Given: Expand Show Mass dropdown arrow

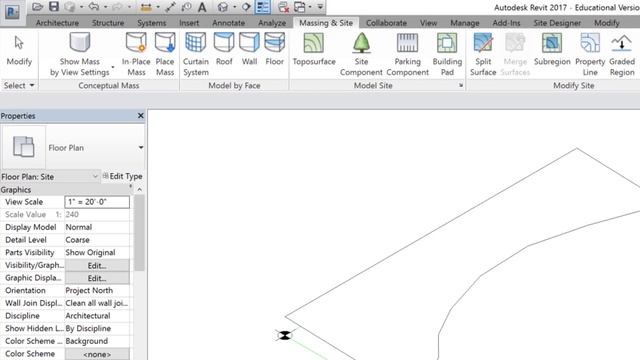Looking at the screenshot, I should coord(113,67).
